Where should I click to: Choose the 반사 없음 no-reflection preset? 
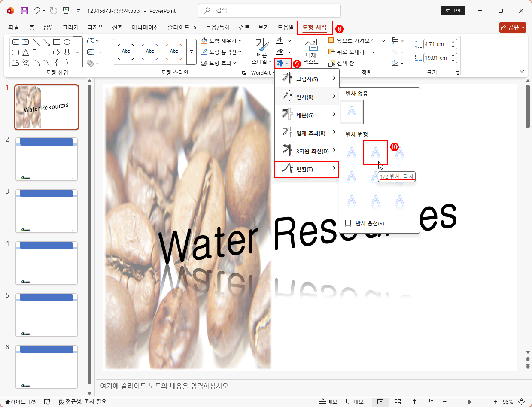click(351, 112)
